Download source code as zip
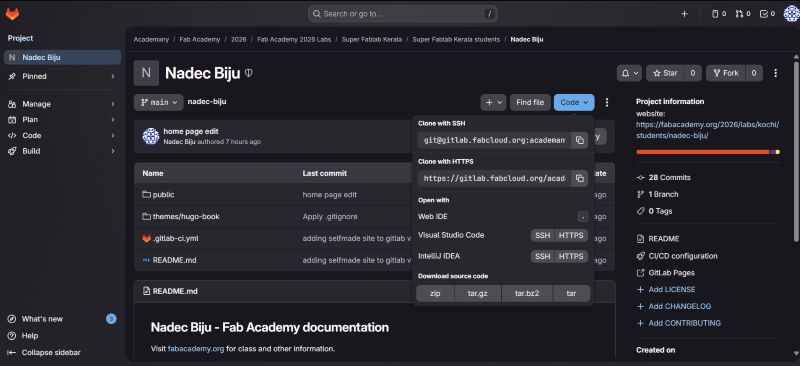This screenshot has height=366, width=800. (x=435, y=294)
